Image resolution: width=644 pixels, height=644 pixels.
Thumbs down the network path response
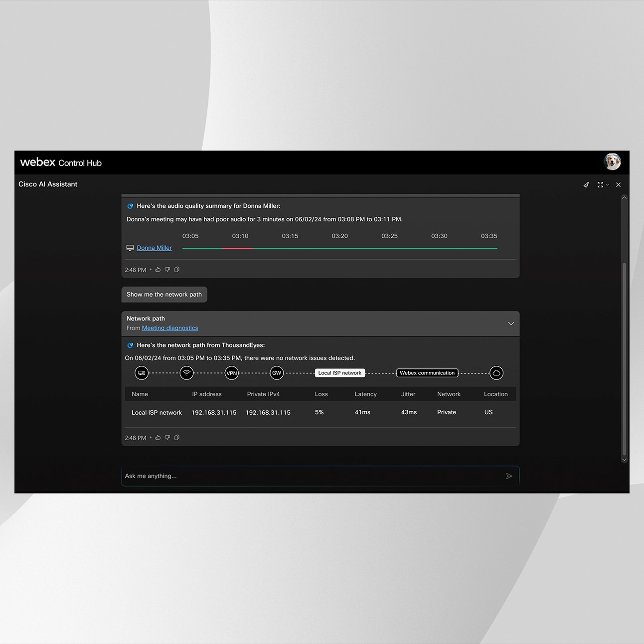pyautogui.click(x=167, y=438)
